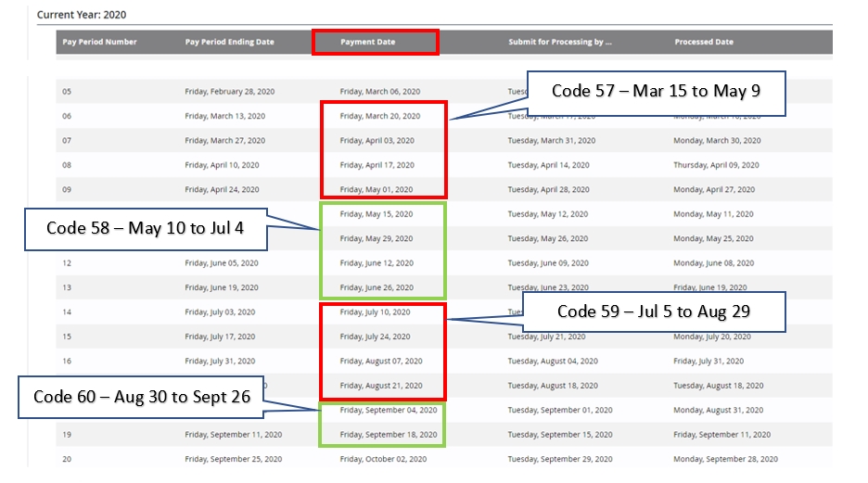The width and height of the screenshot is (868, 483).
Task: Click payment date Friday, October 02, 2020
Action: pyautogui.click(x=383, y=459)
